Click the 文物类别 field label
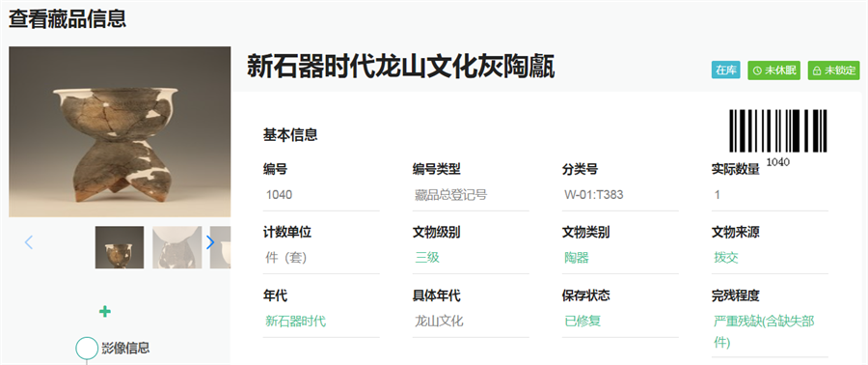This screenshot has width=868, height=365. pos(586,233)
